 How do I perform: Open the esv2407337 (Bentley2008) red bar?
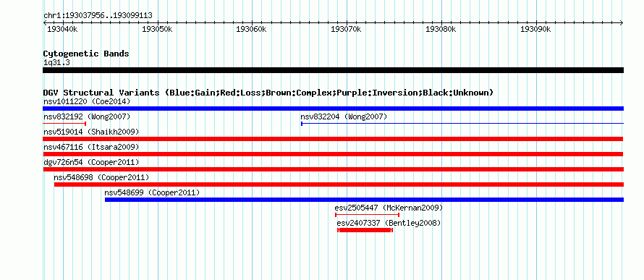pyautogui.click(x=365, y=230)
